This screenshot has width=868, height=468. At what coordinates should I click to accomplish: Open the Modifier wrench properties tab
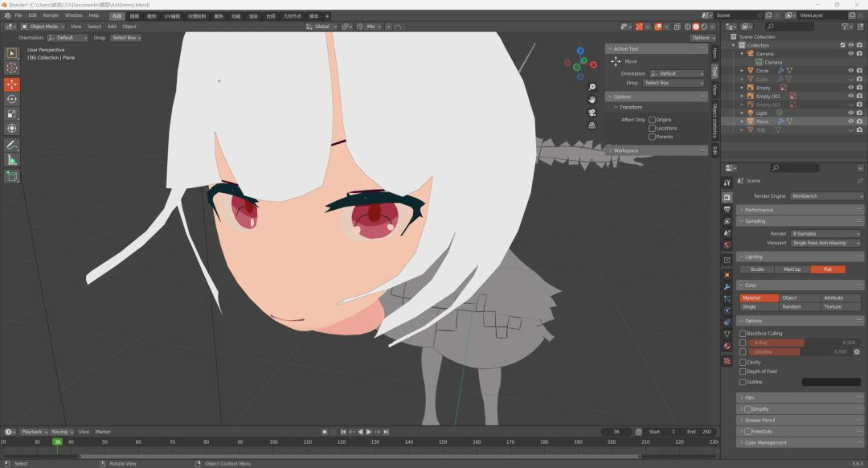tap(727, 286)
